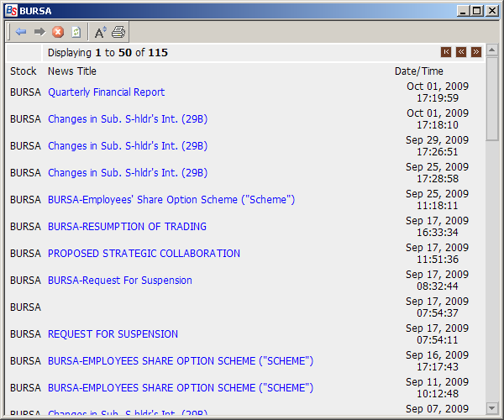Click scrollbar down arrow
This screenshot has height=420, width=504.
[491, 408]
